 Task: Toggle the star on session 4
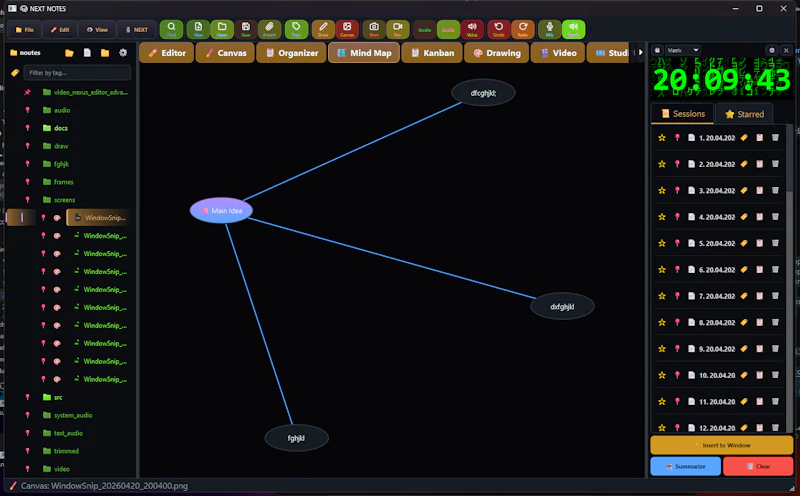pyautogui.click(x=662, y=217)
